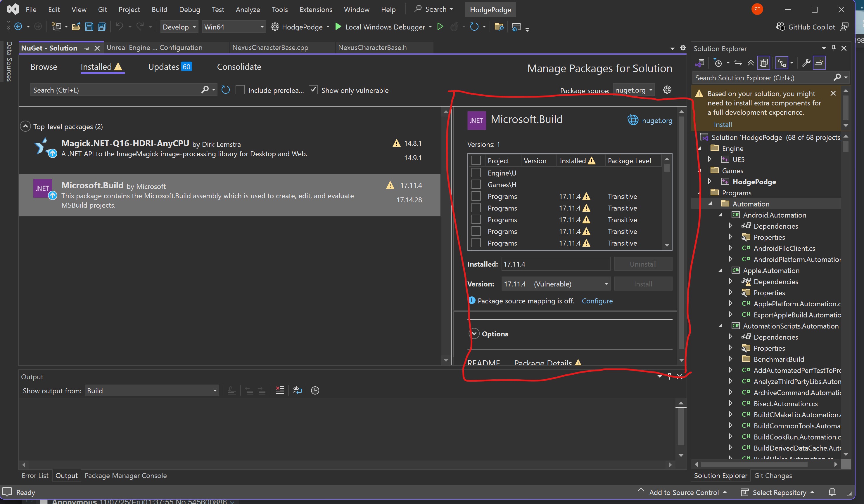
Task: Check the Engine\U project checkbox
Action: click(x=476, y=173)
